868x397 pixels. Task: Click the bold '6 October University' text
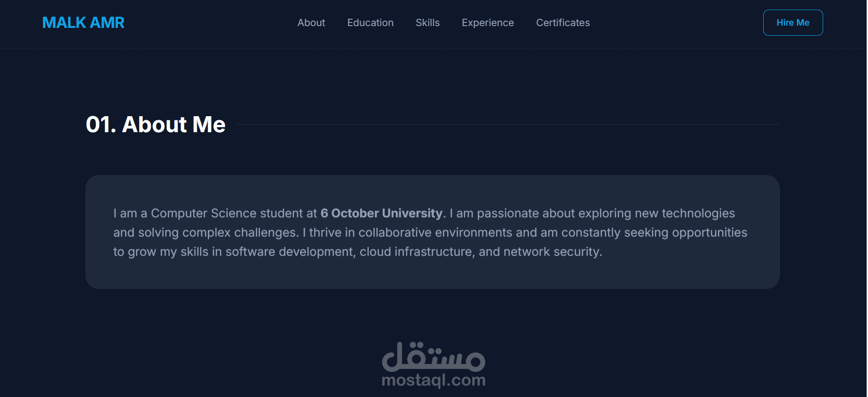[382, 213]
